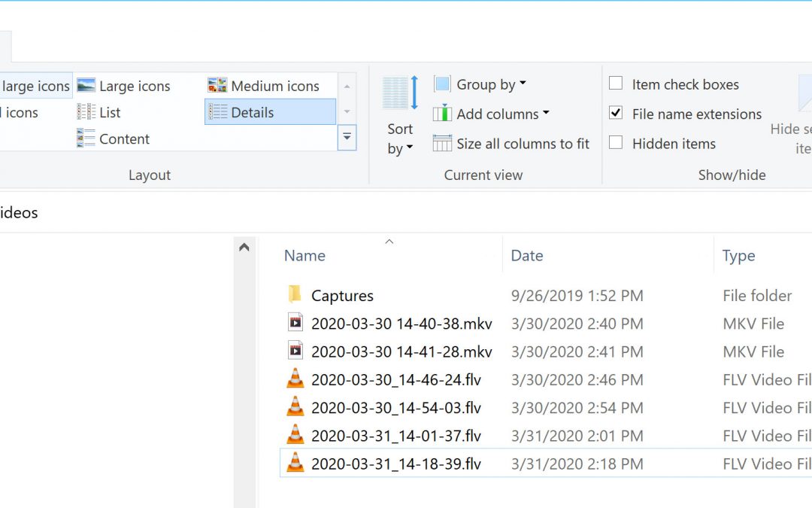Click Size all columns to fit

[x=511, y=144]
